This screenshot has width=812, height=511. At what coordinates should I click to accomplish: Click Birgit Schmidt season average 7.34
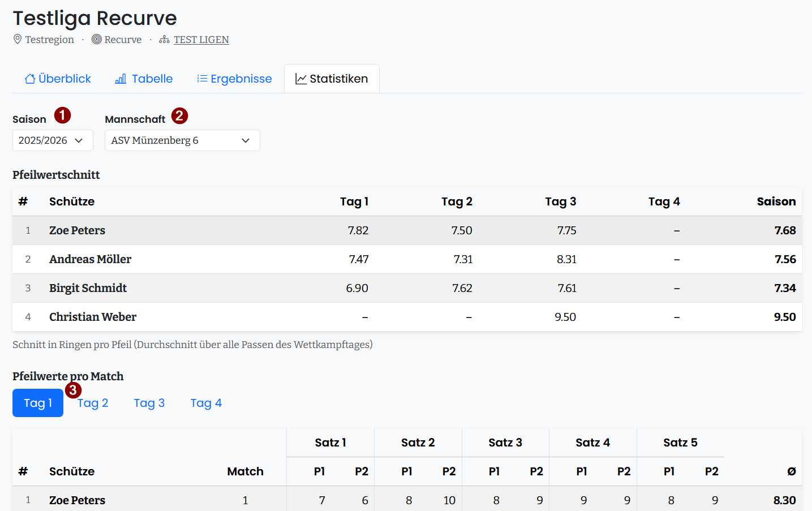(785, 288)
